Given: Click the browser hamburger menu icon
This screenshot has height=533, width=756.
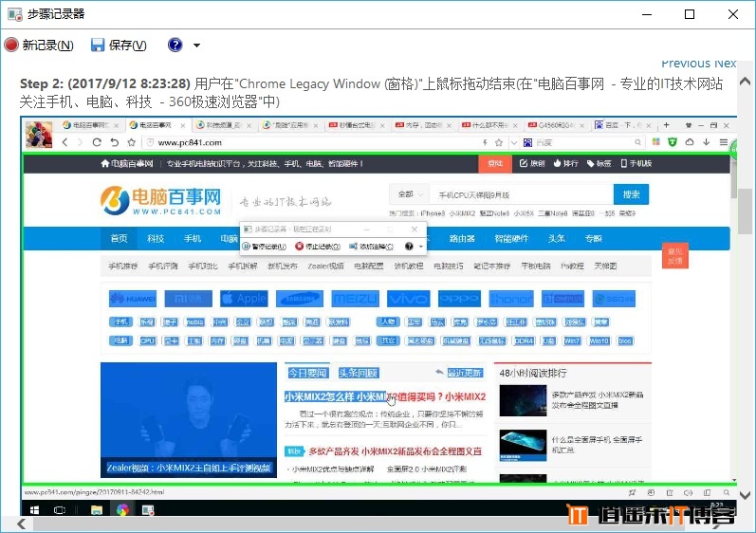Looking at the screenshot, I should (723, 142).
